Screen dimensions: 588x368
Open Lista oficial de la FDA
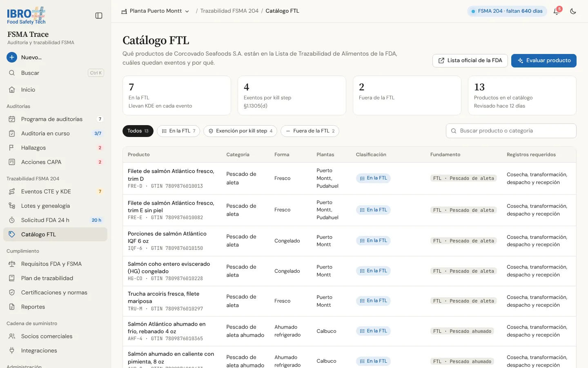[x=470, y=61]
